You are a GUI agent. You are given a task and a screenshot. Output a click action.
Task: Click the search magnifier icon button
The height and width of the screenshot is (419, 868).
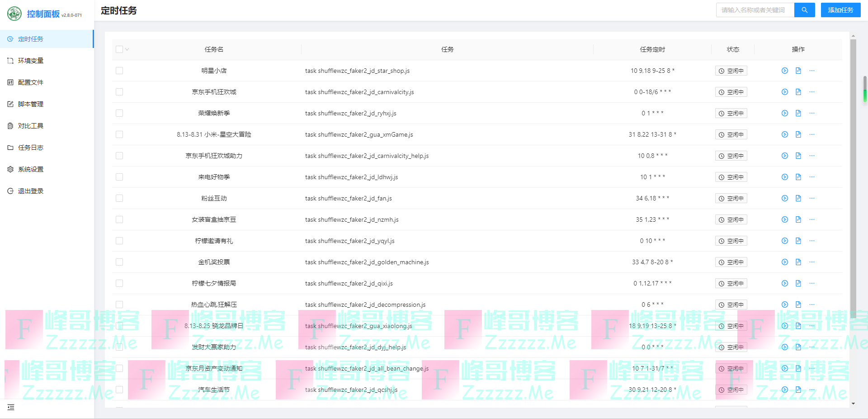click(805, 10)
